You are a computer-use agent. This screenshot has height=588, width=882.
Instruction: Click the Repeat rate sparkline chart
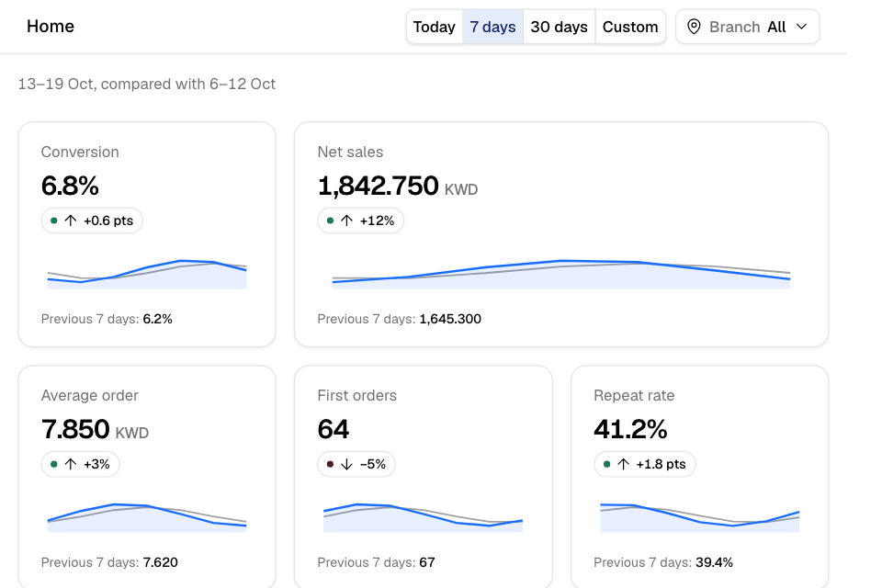[700, 517]
